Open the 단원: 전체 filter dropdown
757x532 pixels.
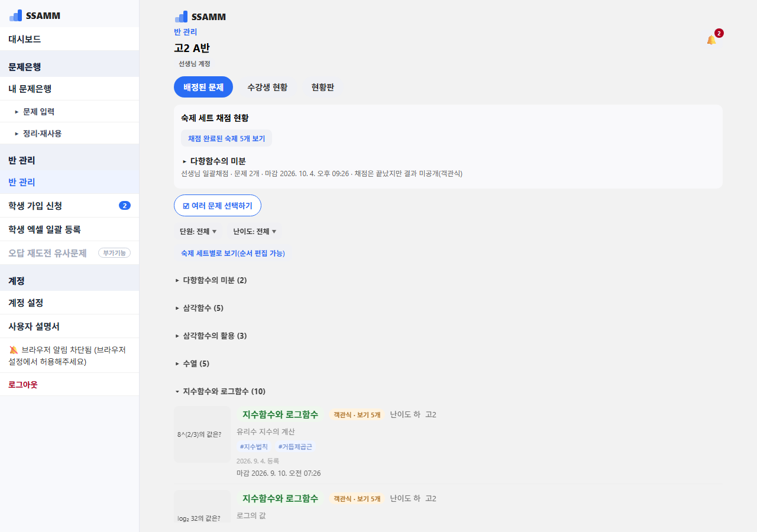click(198, 231)
